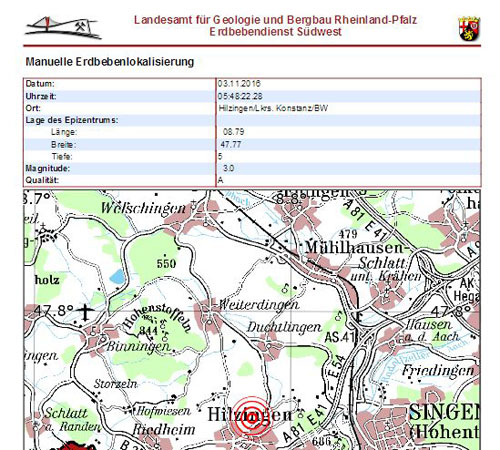
Task: Click the 'Qualität:' label
Action: [42, 180]
